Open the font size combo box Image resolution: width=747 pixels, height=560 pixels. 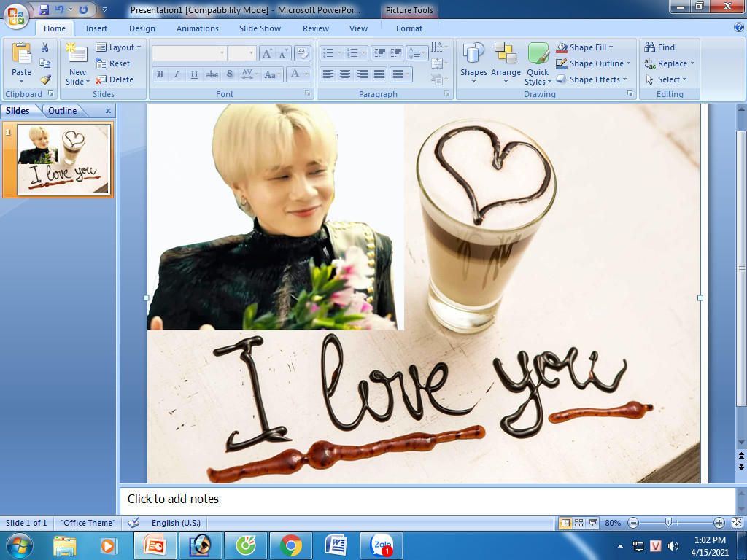pyautogui.click(x=242, y=52)
